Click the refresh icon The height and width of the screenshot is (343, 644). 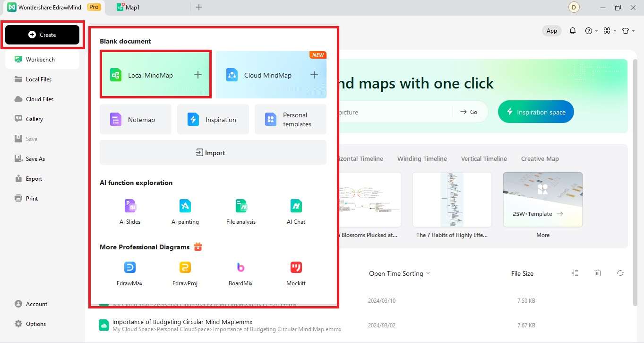(x=620, y=273)
